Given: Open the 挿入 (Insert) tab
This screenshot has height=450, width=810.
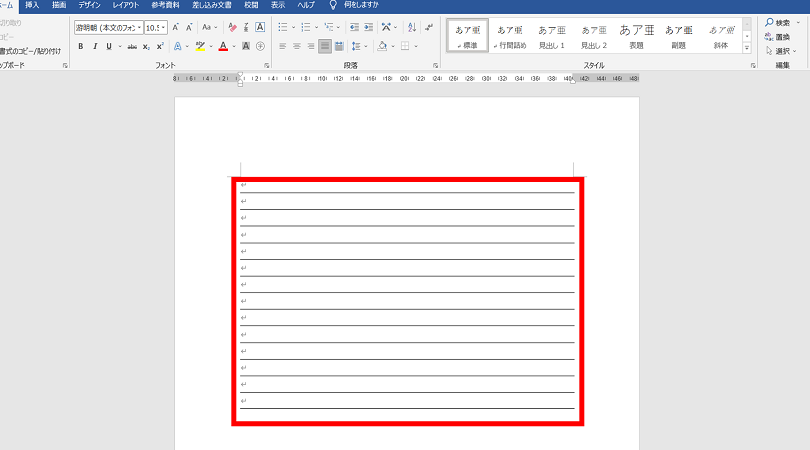Looking at the screenshot, I should pos(32,5).
